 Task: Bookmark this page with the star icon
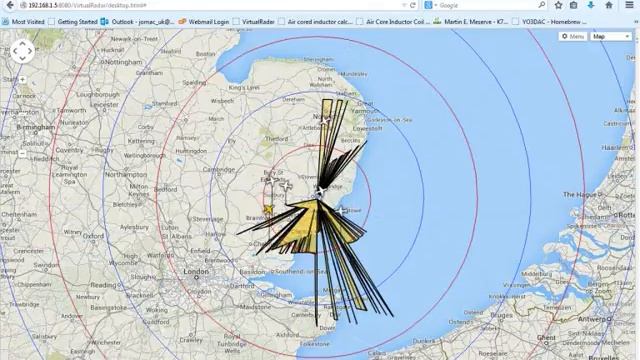(558, 5)
